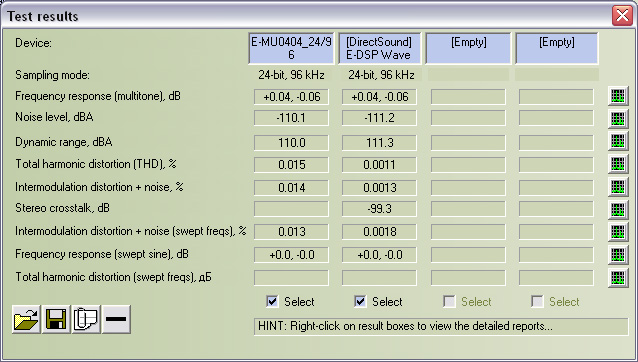Save results with the floppy disk icon

tap(56, 319)
